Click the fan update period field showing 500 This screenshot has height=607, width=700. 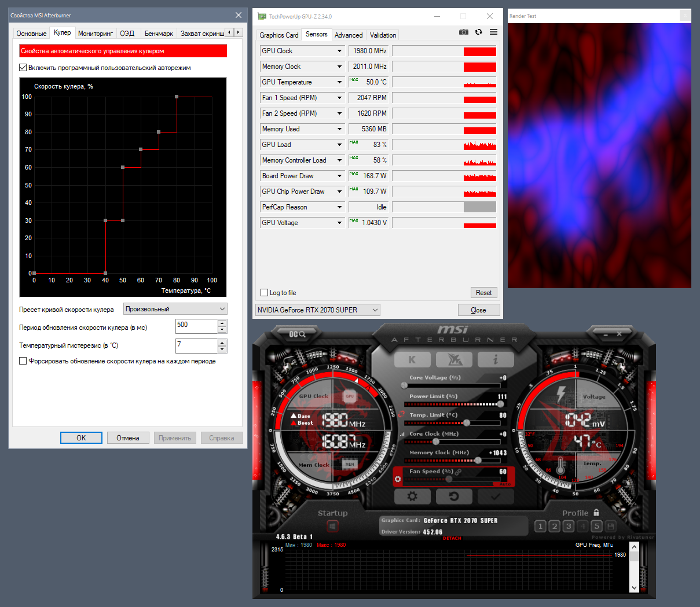[196, 326]
